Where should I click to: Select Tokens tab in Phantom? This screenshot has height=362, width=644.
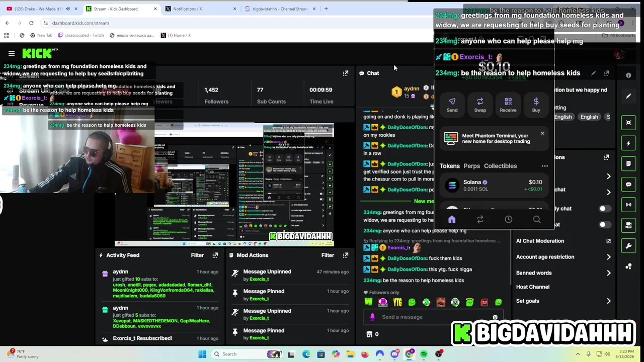tap(449, 166)
